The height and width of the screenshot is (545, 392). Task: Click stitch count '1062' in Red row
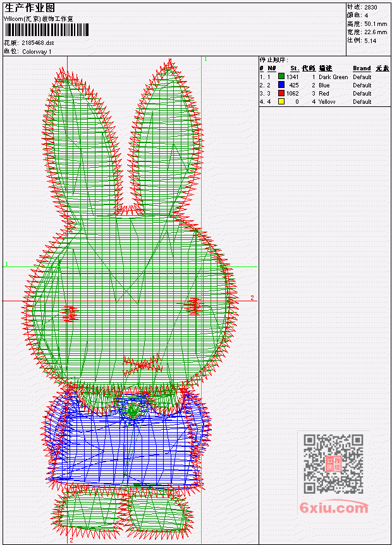click(x=292, y=94)
